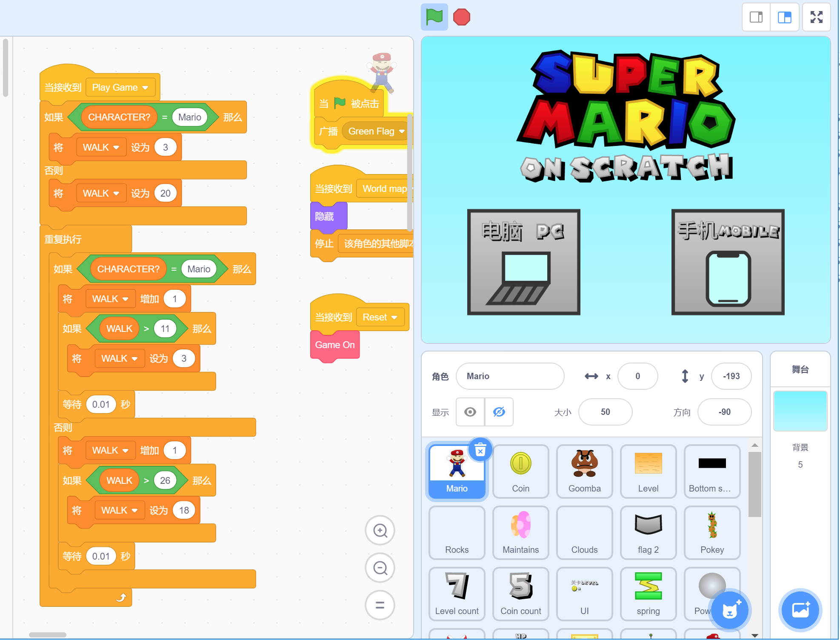Viewport: 840px width, 640px height.
Task: Click the when green flag clicked hat block
Action: [x=349, y=103]
